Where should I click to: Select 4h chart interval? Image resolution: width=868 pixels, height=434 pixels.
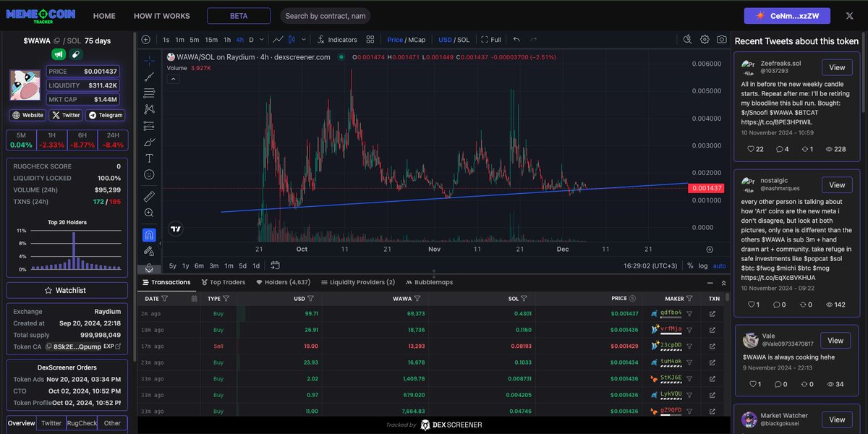240,40
